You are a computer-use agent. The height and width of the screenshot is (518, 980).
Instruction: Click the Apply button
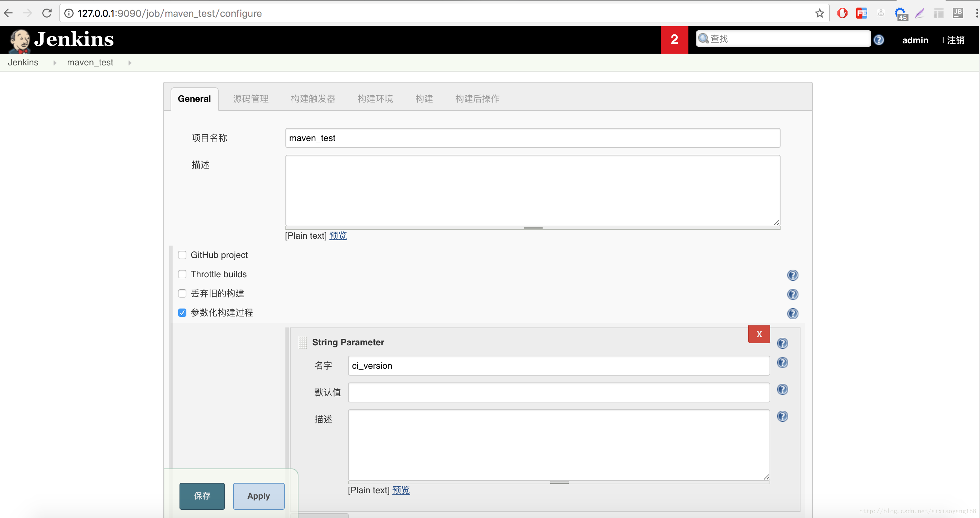pos(258,495)
